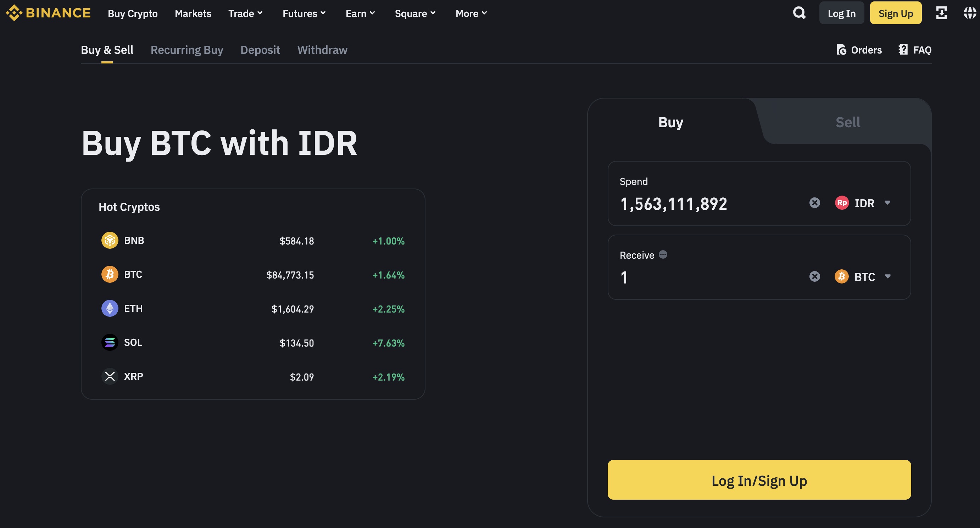Click the XRP coin icon
980x528 pixels.
click(x=110, y=376)
